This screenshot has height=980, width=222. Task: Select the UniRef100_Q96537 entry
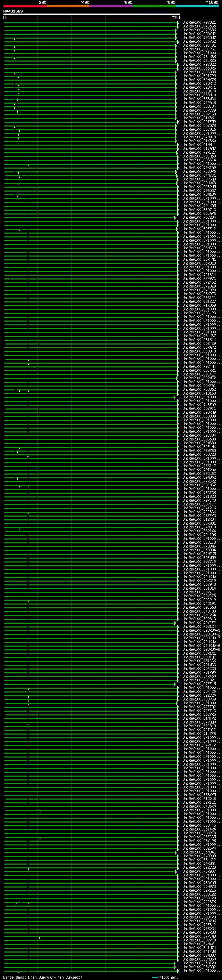pos(199,191)
